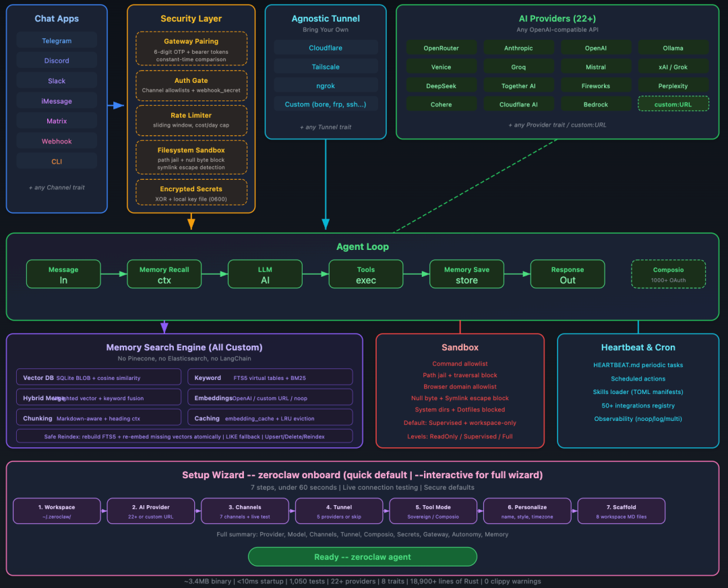Select the Cloudflare tunnel option
This screenshot has width=728, height=588.
(x=326, y=48)
